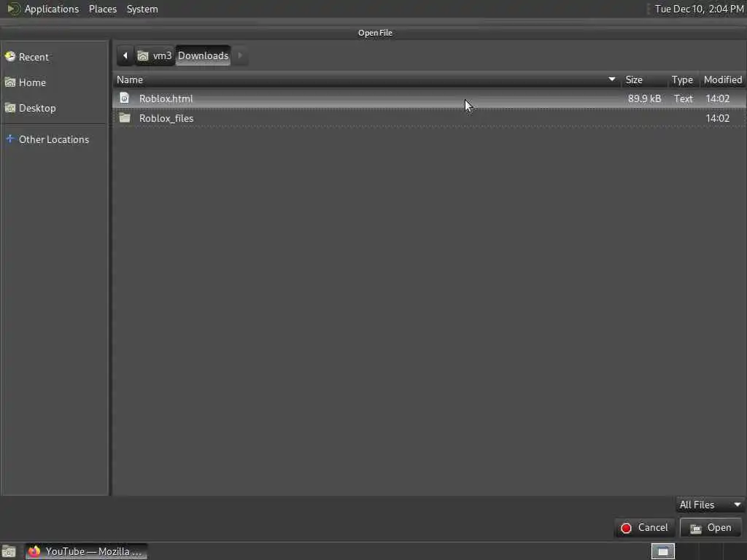Click the Firefox icon in the taskbar

click(34, 551)
